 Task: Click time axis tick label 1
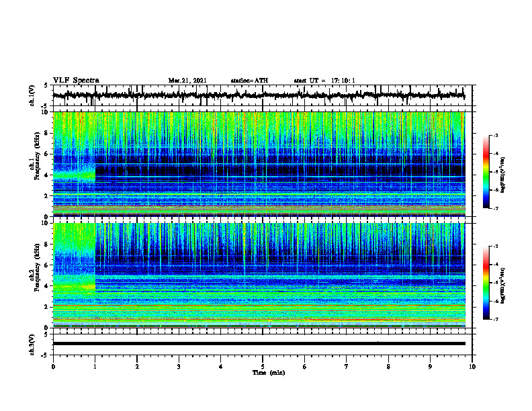pyautogui.click(x=95, y=367)
